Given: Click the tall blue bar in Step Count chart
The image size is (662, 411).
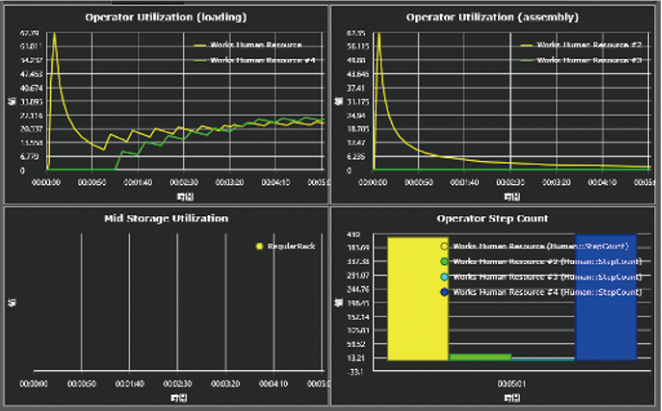Looking at the screenshot, I should [x=605, y=298].
